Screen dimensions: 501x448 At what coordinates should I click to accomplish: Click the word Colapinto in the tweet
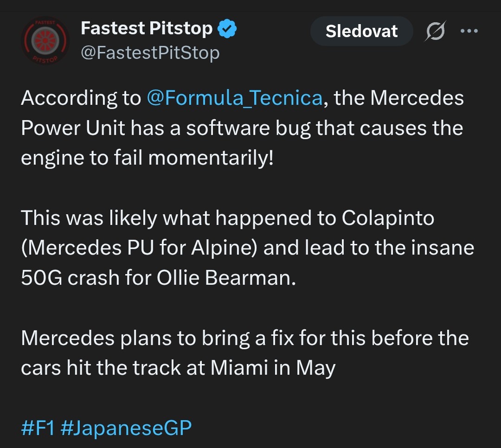coord(388,218)
